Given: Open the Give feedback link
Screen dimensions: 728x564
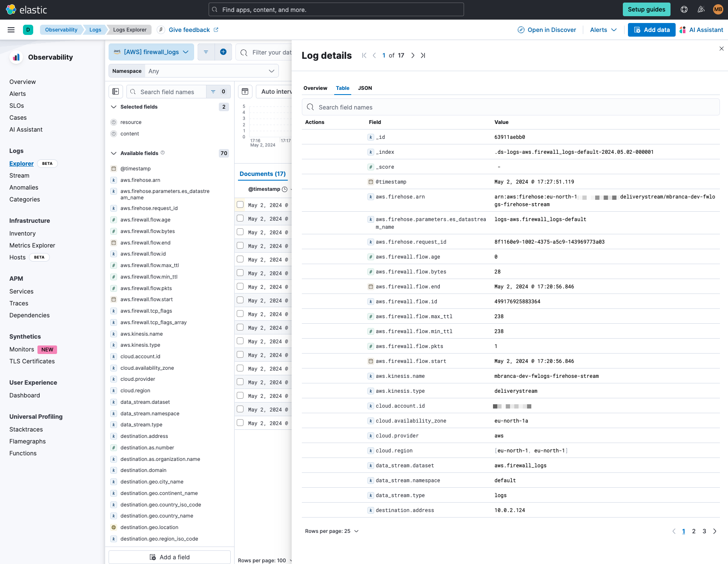Looking at the screenshot, I should tap(189, 30).
